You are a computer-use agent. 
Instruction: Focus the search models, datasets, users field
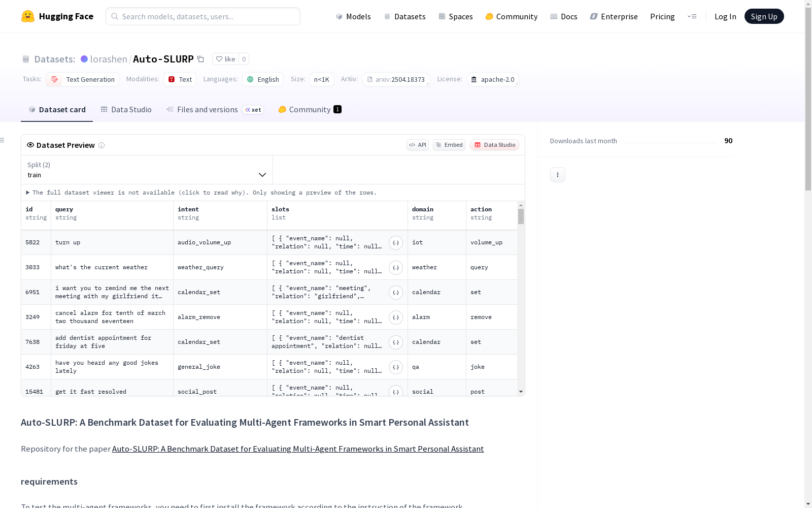coord(203,16)
